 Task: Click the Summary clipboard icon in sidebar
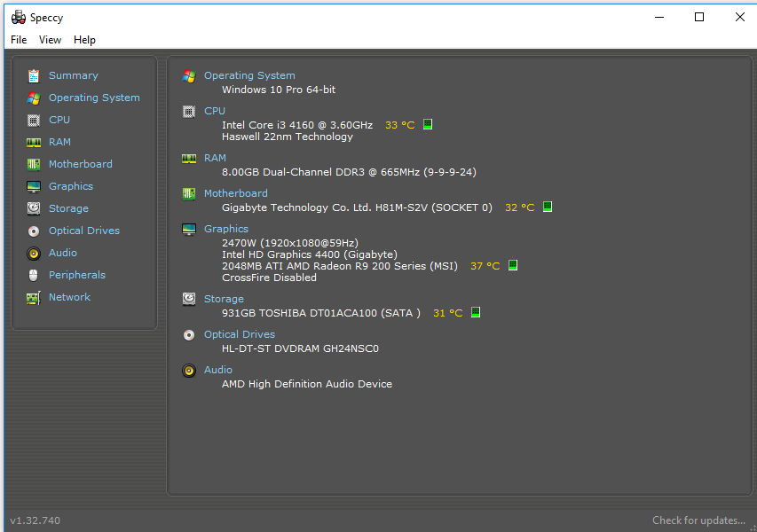point(34,75)
